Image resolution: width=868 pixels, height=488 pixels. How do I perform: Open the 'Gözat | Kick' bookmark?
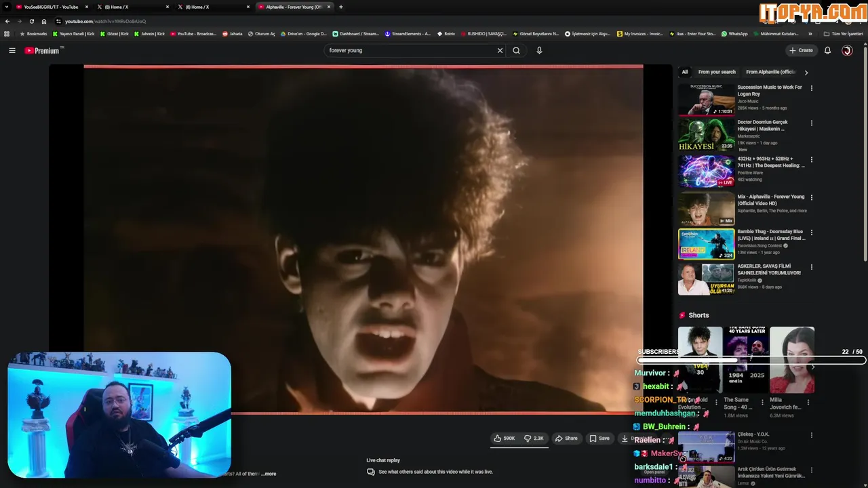[114, 33]
